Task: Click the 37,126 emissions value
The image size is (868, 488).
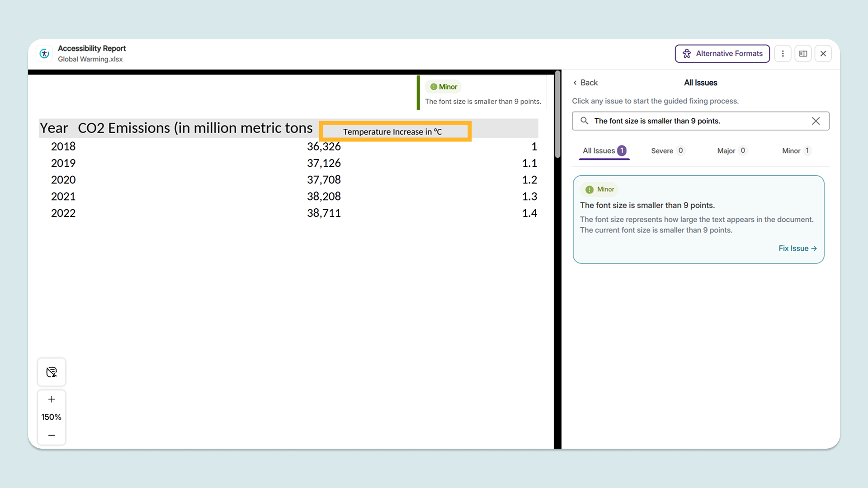Action: click(x=324, y=163)
